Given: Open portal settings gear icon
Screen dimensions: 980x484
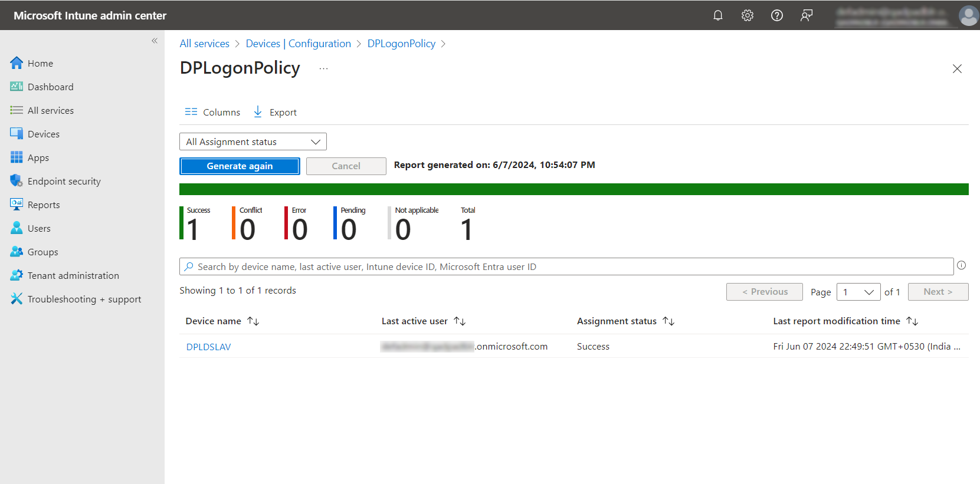Looking at the screenshot, I should [x=747, y=15].
